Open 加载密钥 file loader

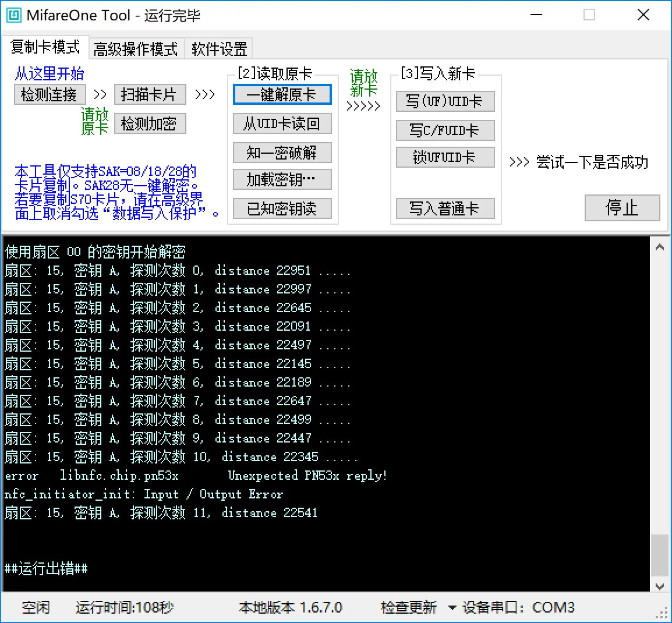click(282, 180)
